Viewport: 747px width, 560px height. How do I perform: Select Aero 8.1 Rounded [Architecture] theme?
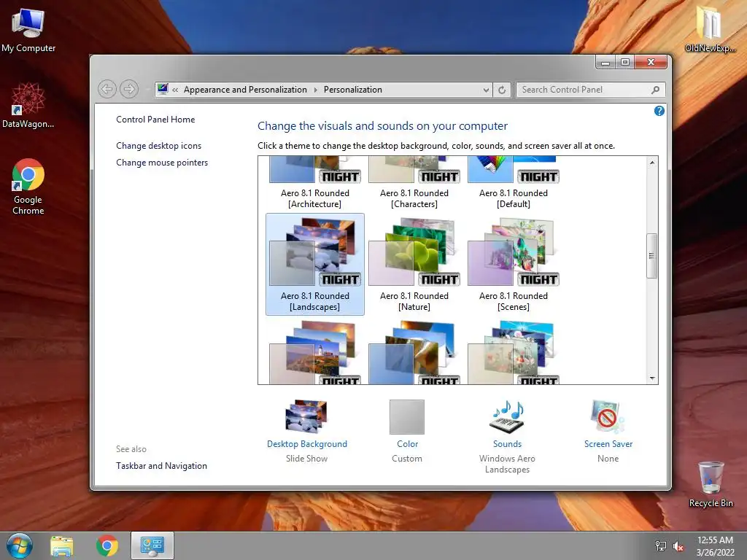(315, 183)
